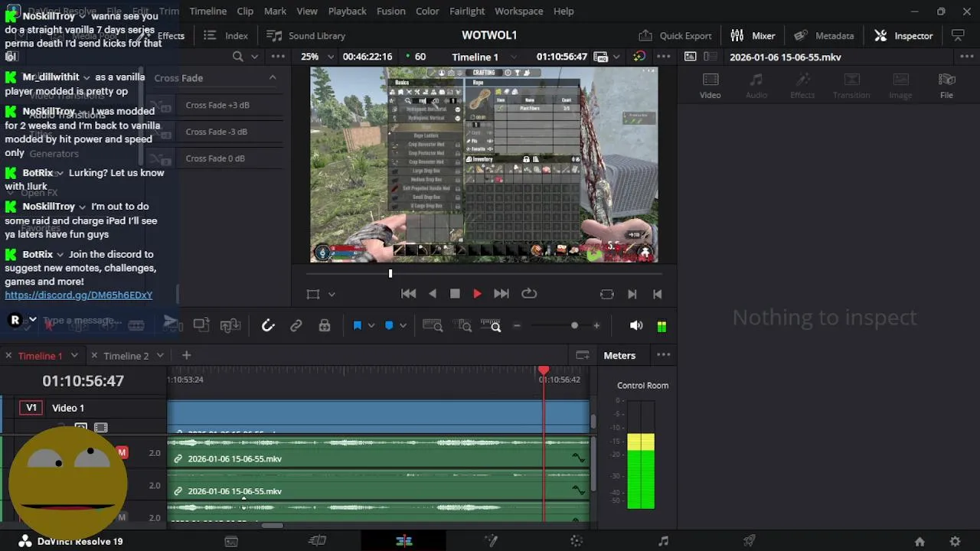
Task: Open the viewer zoom 25% dropdown
Action: (317, 57)
